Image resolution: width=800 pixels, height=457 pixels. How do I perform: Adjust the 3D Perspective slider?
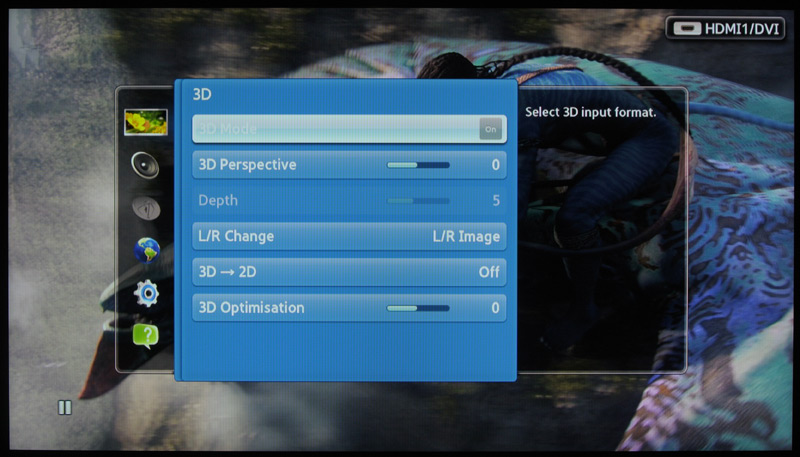point(418,165)
